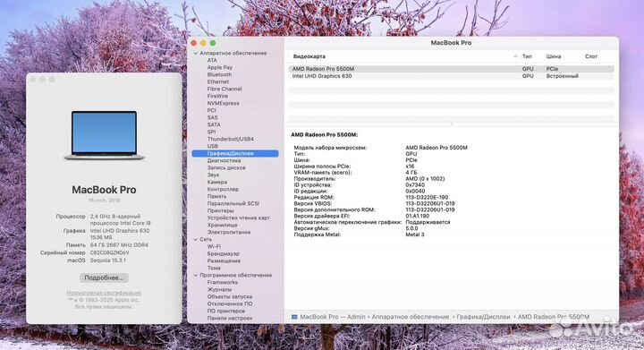Select SAS in sidebar
Image resolution: width=644 pixels, height=350 pixels.
(212, 117)
